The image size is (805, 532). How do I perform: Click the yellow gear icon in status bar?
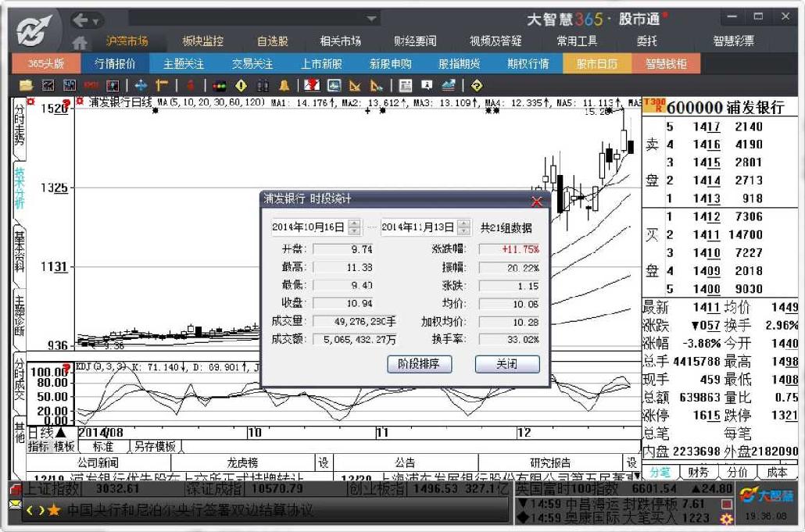[x=726, y=519]
